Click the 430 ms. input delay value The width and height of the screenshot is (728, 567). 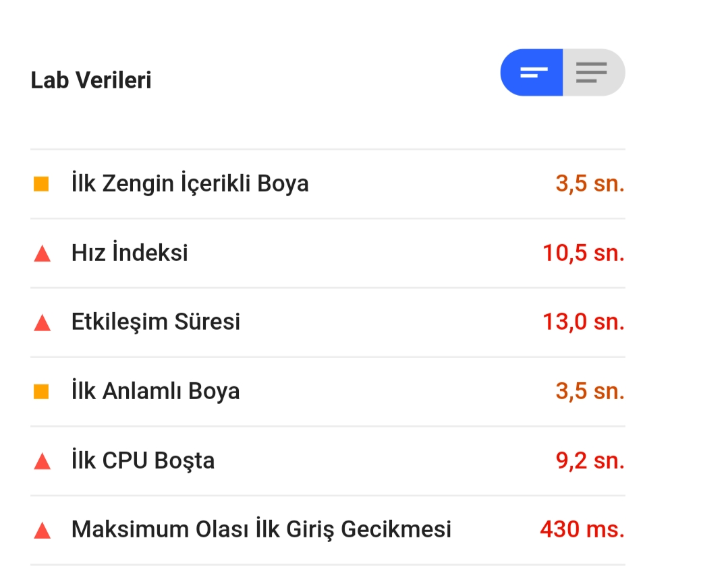tap(582, 529)
